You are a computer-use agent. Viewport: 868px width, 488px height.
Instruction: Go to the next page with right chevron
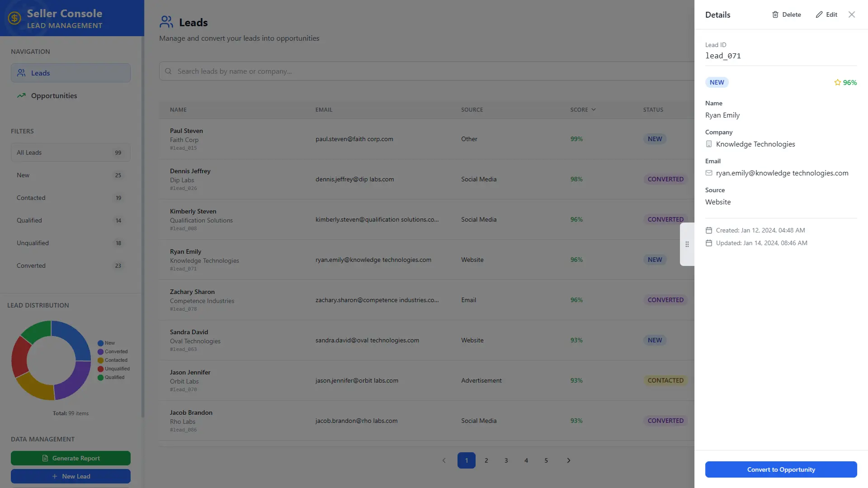[x=569, y=460]
